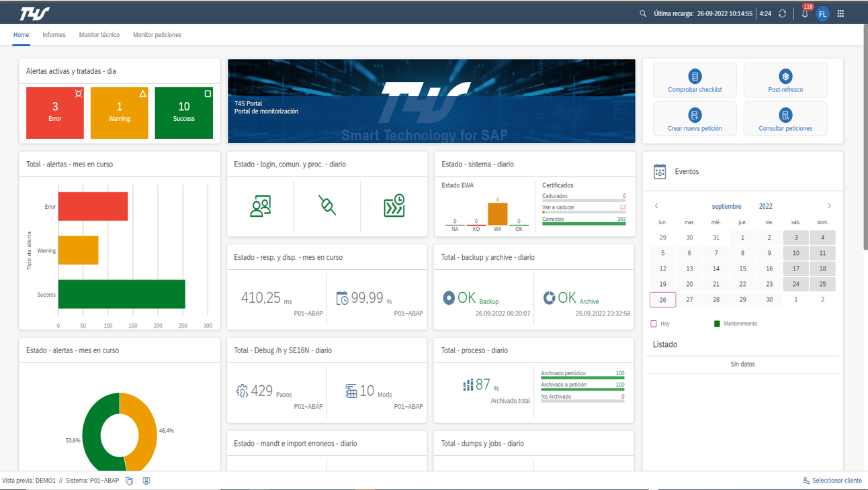Click the refresh reload icon

tap(783, 13)
